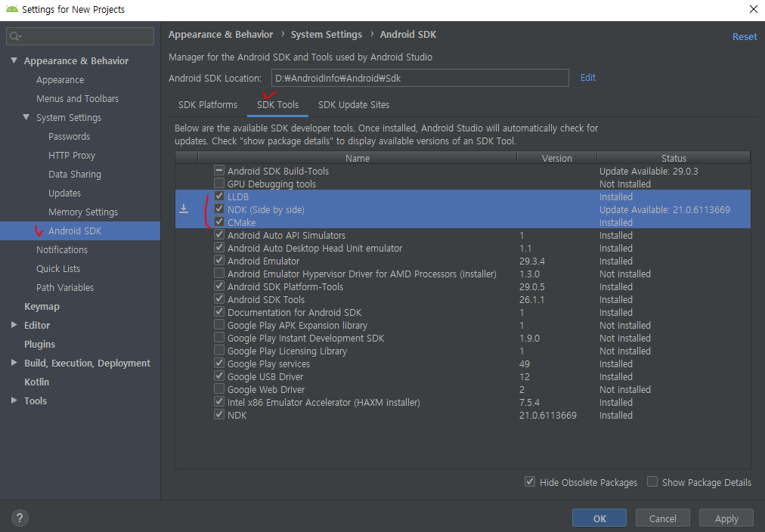Toggle Android Emulator checkbox
The height and width of the screenshot is (532, 765).
coord(219,261)
